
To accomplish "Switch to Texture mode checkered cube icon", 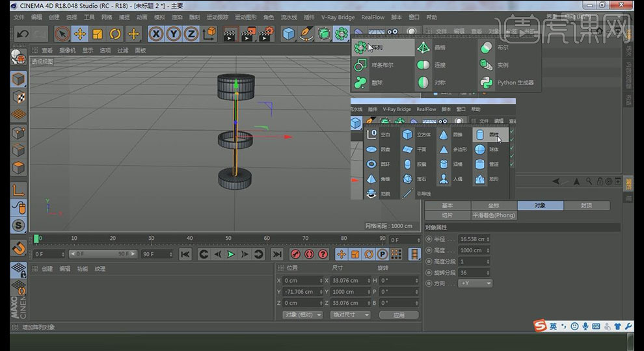I will (x=18, y=97).
